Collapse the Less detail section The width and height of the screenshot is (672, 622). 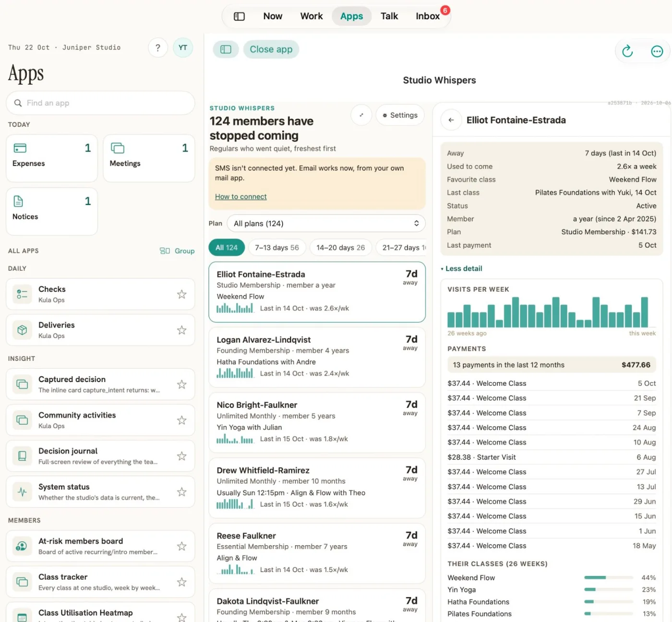coord(462,269)
